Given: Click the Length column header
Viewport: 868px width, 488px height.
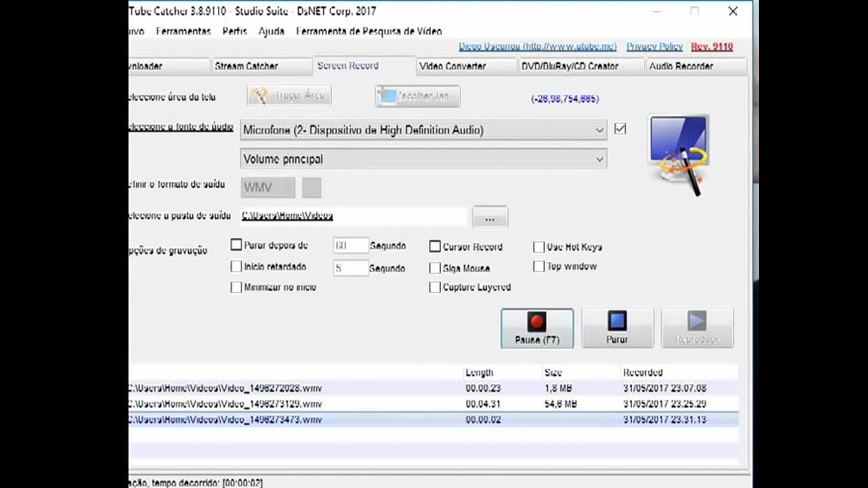Looking at the screenshot, I should point(502,373).
